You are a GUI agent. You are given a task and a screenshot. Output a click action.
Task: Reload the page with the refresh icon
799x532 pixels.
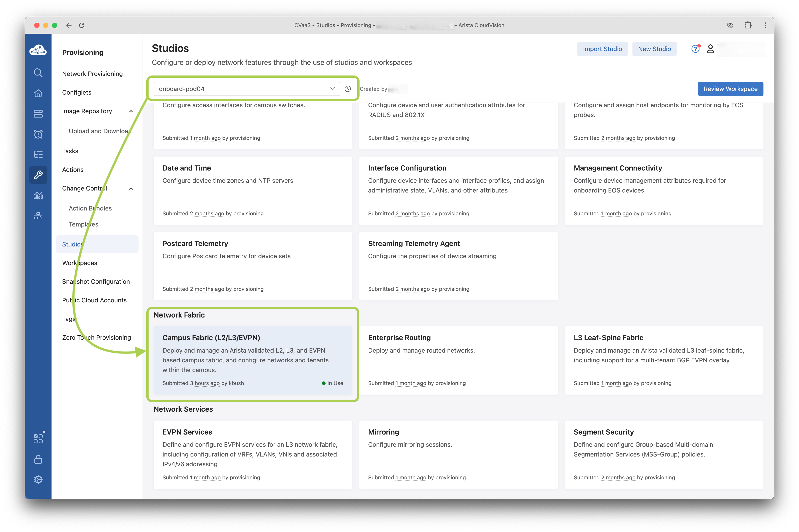82,26
